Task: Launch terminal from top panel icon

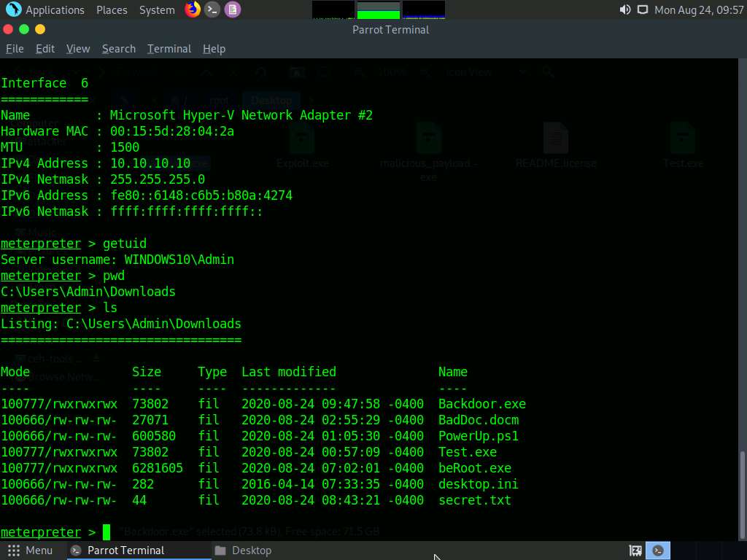Action: (212, 9)
